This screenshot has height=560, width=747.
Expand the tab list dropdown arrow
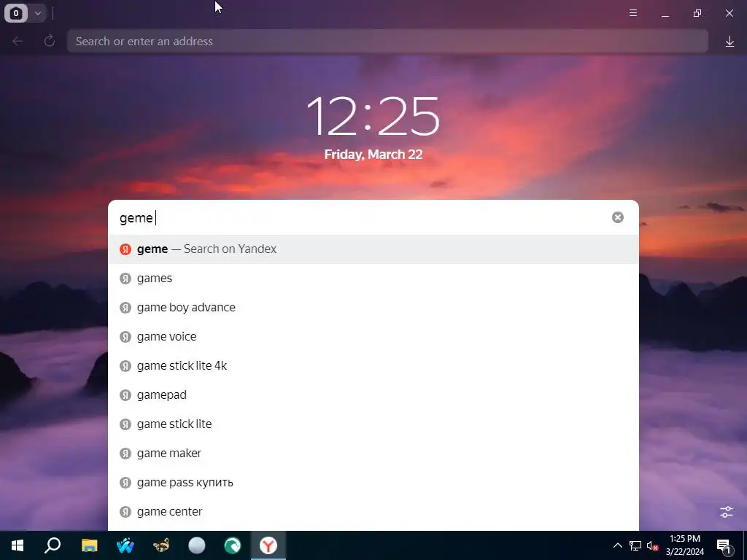[x=38, y=13]
